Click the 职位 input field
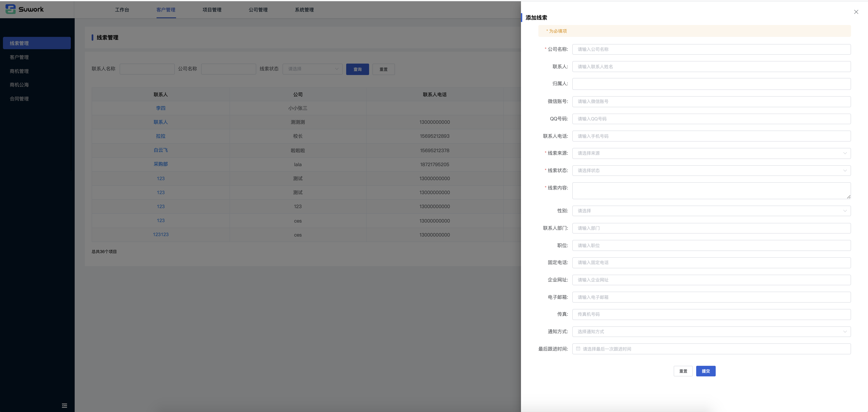Image resolution: width=868 pixels, height=412 pixels. 711,245
